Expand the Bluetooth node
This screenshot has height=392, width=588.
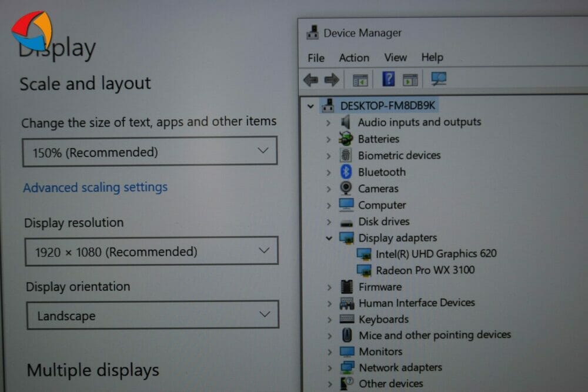[329, 172]
